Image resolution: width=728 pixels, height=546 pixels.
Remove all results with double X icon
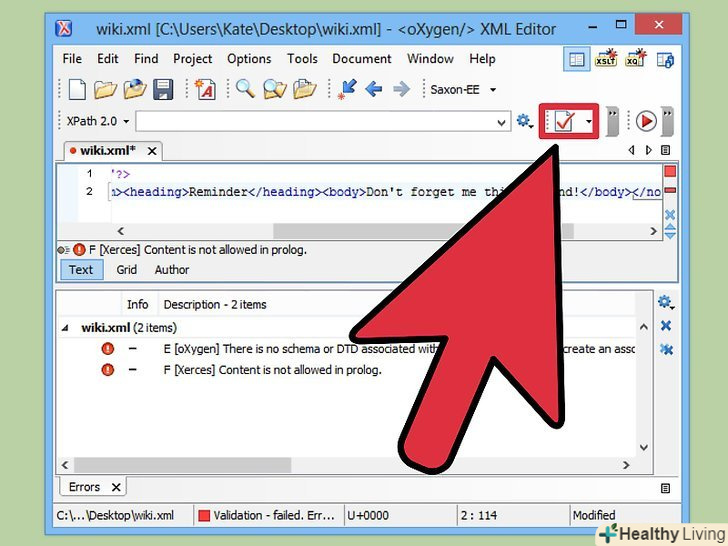click(x=666, y=349)
